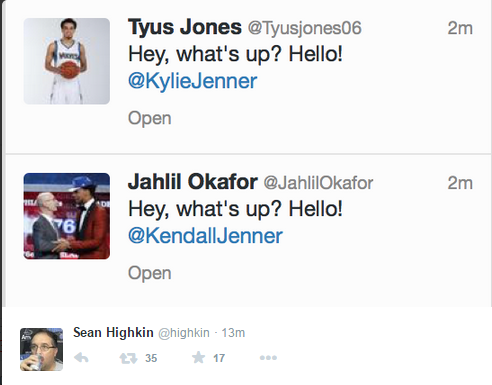
Task: Click Tyus Jones profile picture
Action: click(67, 61)
